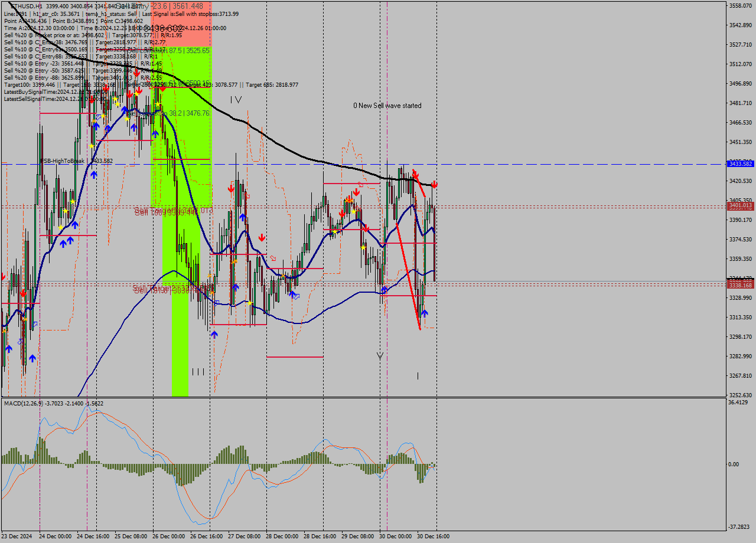
Task: Click the 36.4129 MACD scale label
Action: click(738, 402)
